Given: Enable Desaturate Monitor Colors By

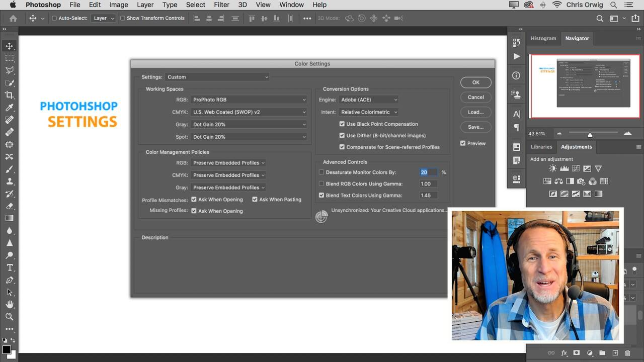Looking at the screenshot, I should tap(321, 172).
